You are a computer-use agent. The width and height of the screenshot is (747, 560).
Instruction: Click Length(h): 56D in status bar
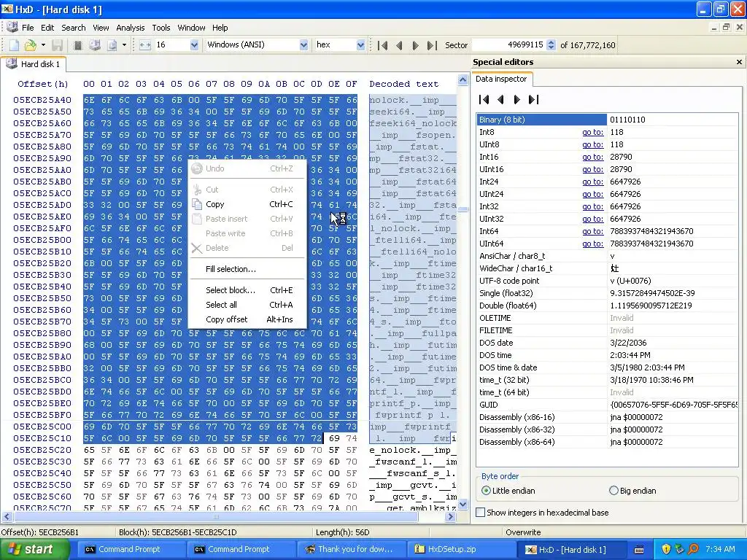pyautogui.click(x=343, y=532)
